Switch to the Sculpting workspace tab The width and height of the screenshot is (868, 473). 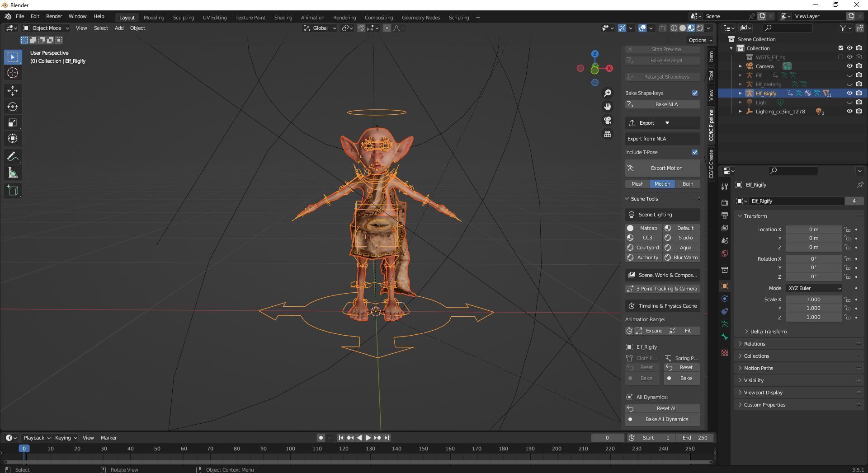183,18
